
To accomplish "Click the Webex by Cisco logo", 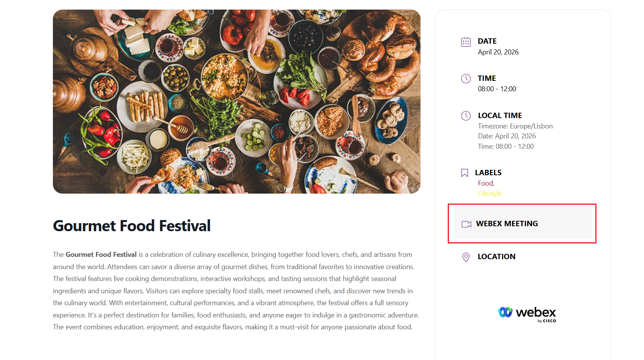I will coord(527,314).
